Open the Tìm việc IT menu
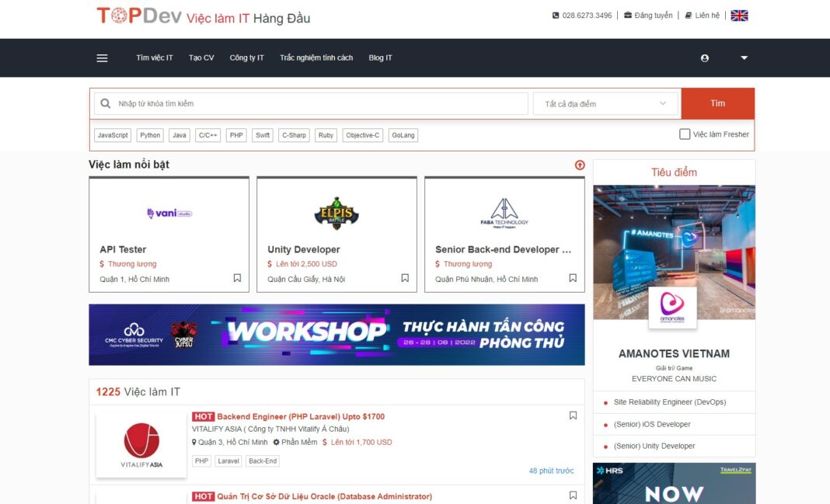The height and width of the screenshot is (504, 830). click(154, 57)
